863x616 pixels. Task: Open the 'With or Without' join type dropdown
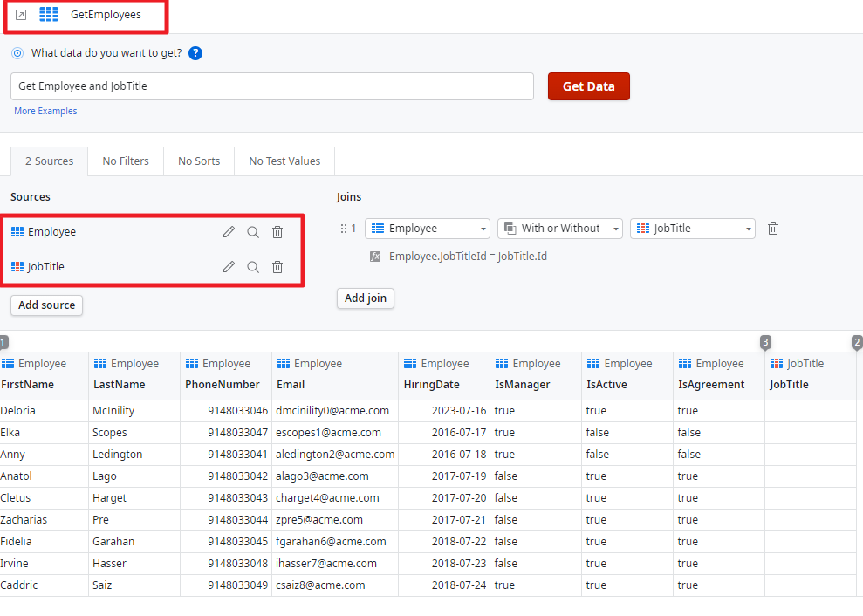[x=560, y=229]
